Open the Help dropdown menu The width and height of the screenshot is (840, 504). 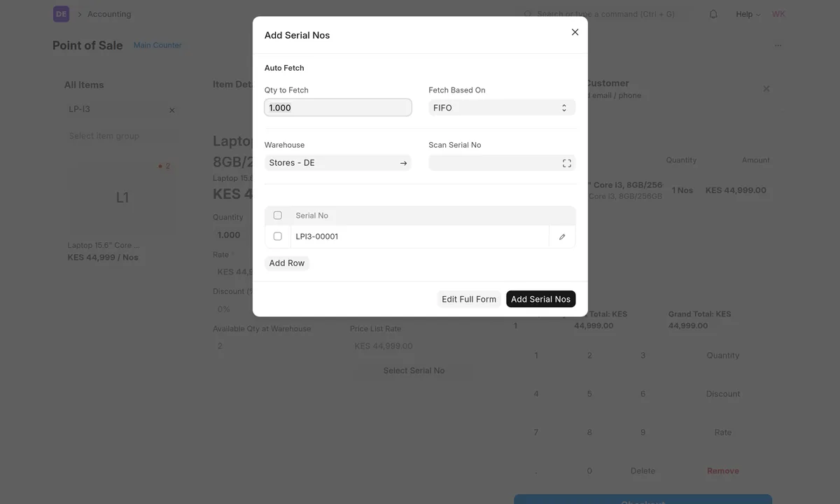748,14
